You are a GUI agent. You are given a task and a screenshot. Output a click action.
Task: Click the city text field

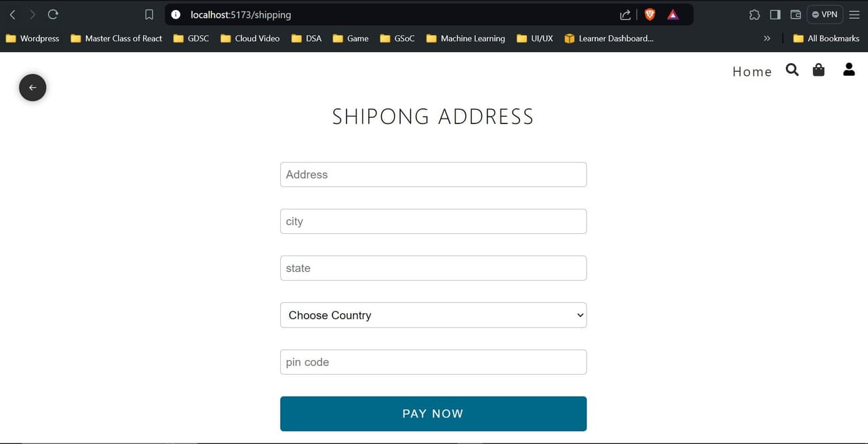(433, 222)
